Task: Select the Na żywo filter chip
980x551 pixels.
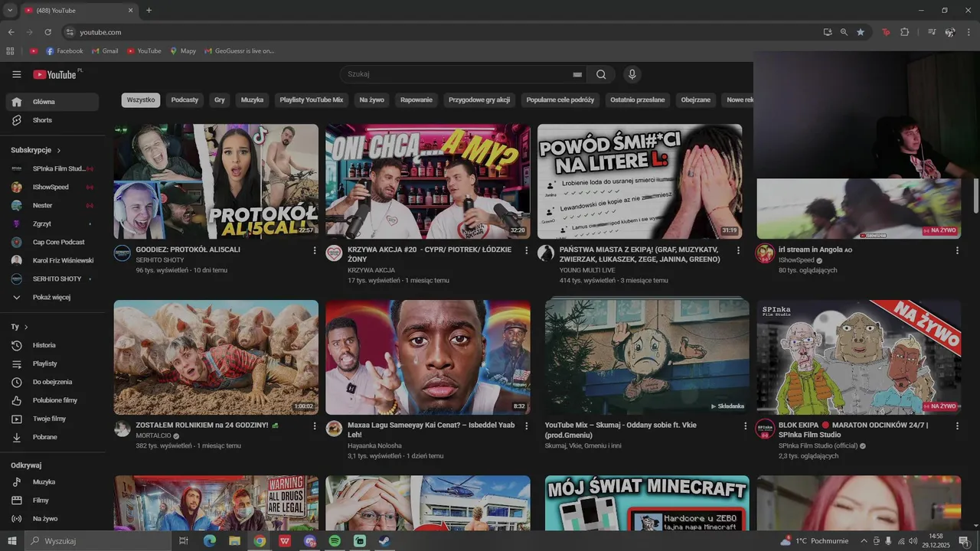Action: (x=372, y=100)
